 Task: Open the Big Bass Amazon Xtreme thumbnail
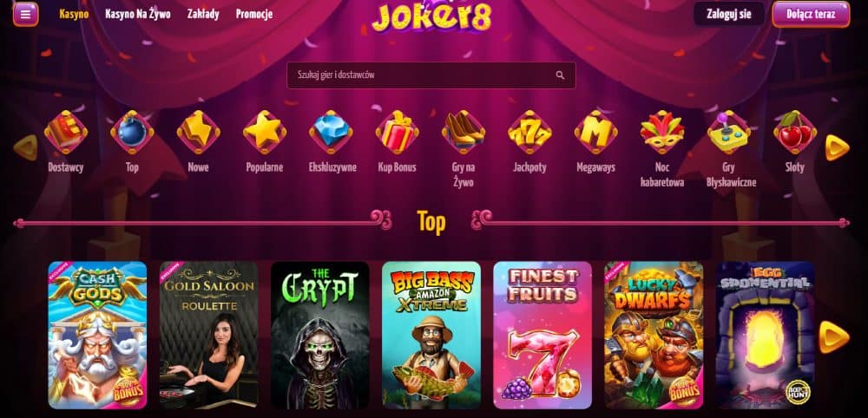431,335
